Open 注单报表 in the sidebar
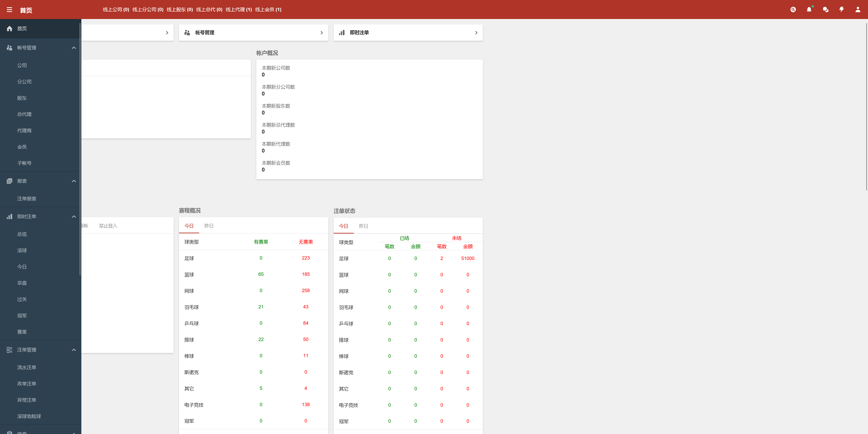This screenshot has width=868, height=434. pyautogui.click(x=27, y=199)
